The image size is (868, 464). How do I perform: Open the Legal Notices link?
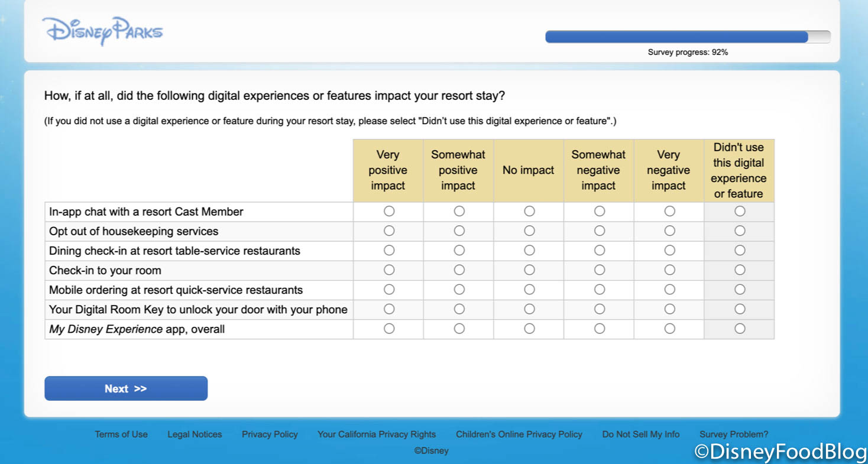click(195, 434)
